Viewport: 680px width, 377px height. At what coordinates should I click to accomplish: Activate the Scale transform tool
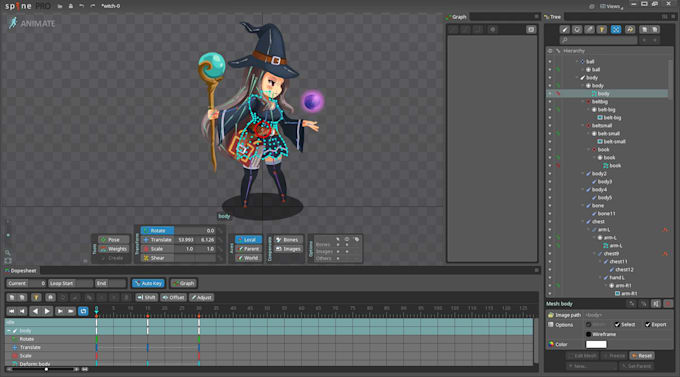[157, 249]
